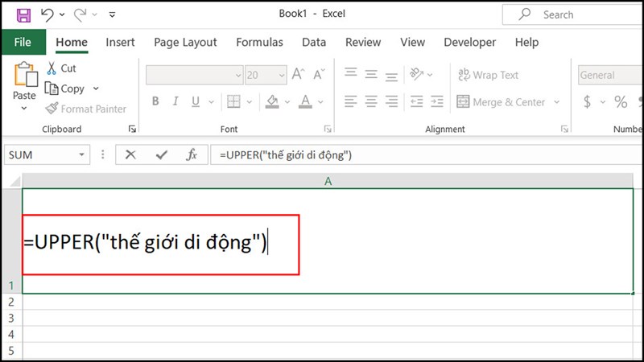The height and width of the screenshot is (362, 644).
Task: Click the Cut button
Action: pos(62,68)
